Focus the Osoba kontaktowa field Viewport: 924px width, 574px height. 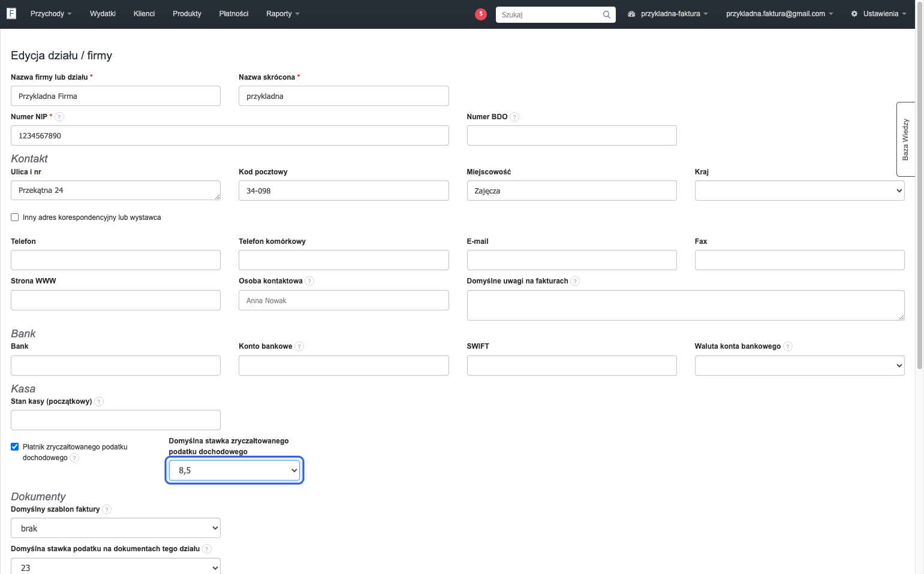pyautogui.click(x=344, y=300)
